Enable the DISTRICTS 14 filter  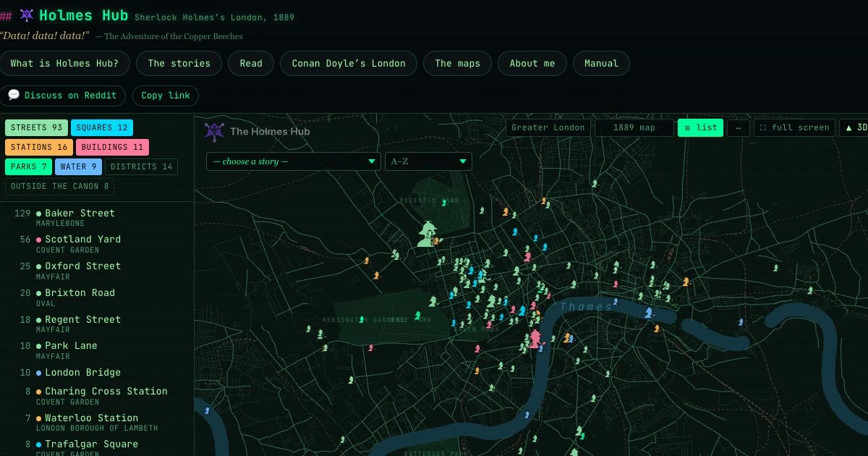(141, 166)
